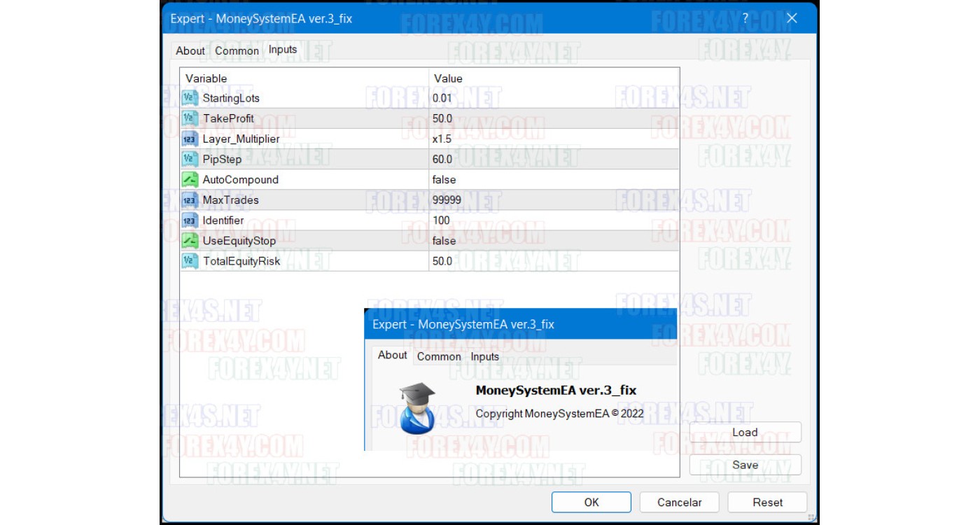Image resolution: width=980 pixels, height=525 pixels.
Task: Open the Layer_Multiplier x1.5 value dropdown
Action: click(x=553, y=139)
